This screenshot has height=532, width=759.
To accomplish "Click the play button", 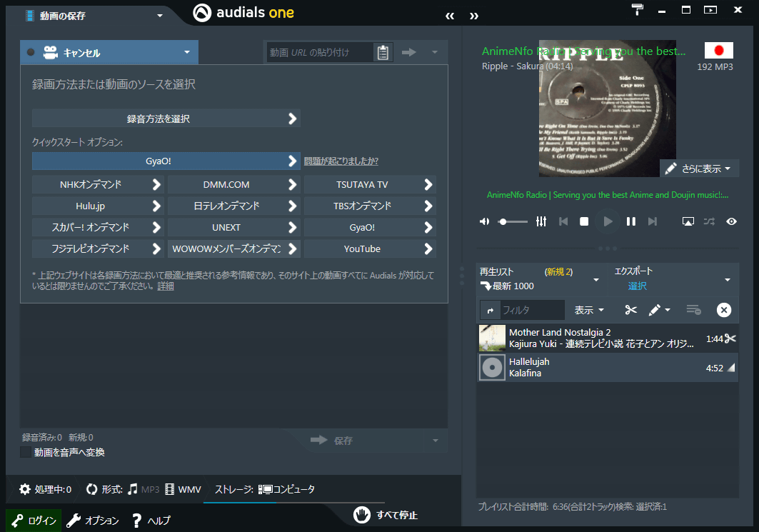I will (608, 221).
